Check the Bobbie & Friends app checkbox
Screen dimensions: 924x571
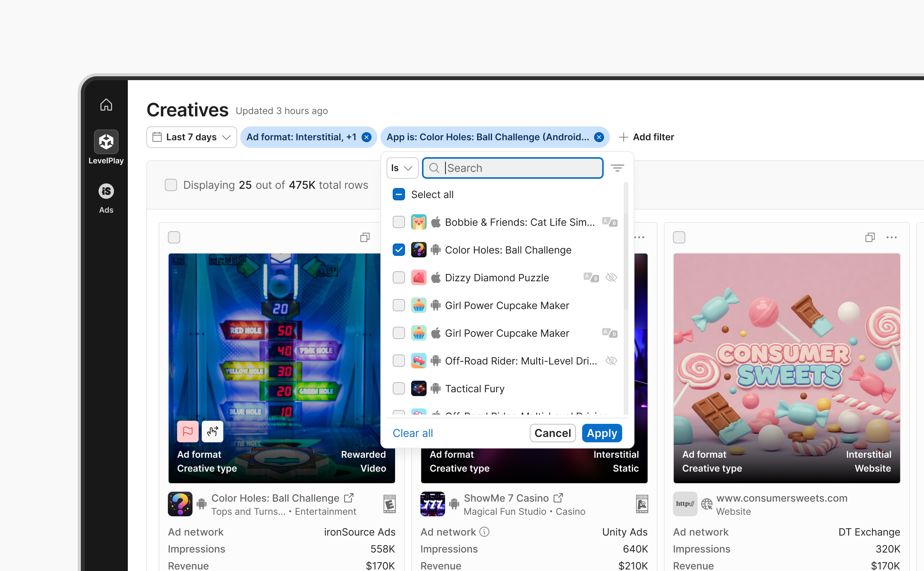coord(399,222)
